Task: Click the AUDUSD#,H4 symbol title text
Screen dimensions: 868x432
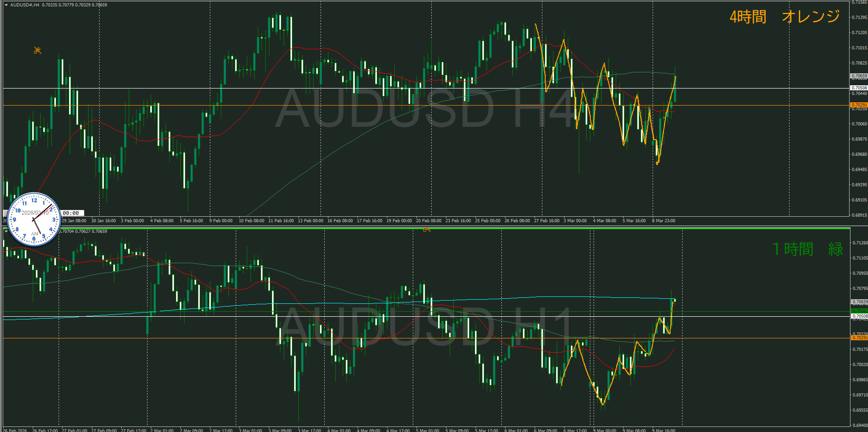Action: coord(25,5)
